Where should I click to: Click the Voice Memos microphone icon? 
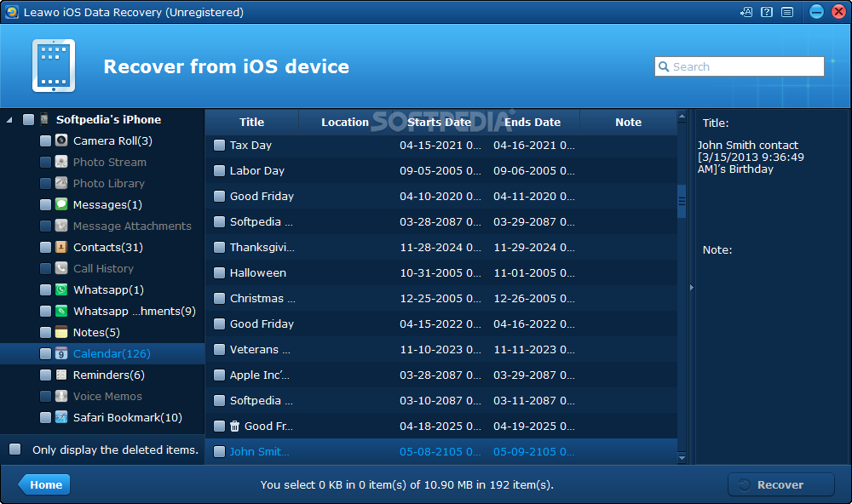(61, 396)
